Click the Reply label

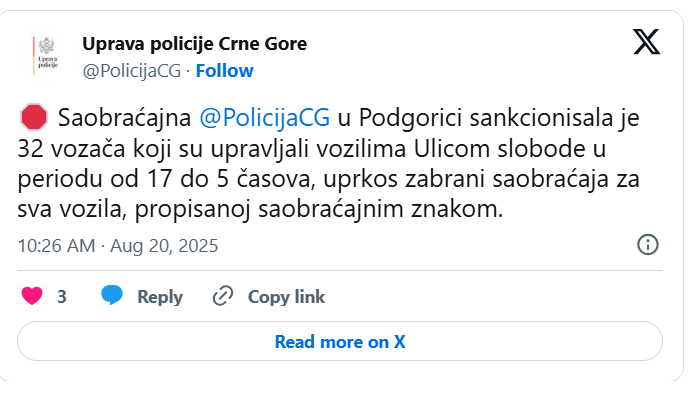160,297
